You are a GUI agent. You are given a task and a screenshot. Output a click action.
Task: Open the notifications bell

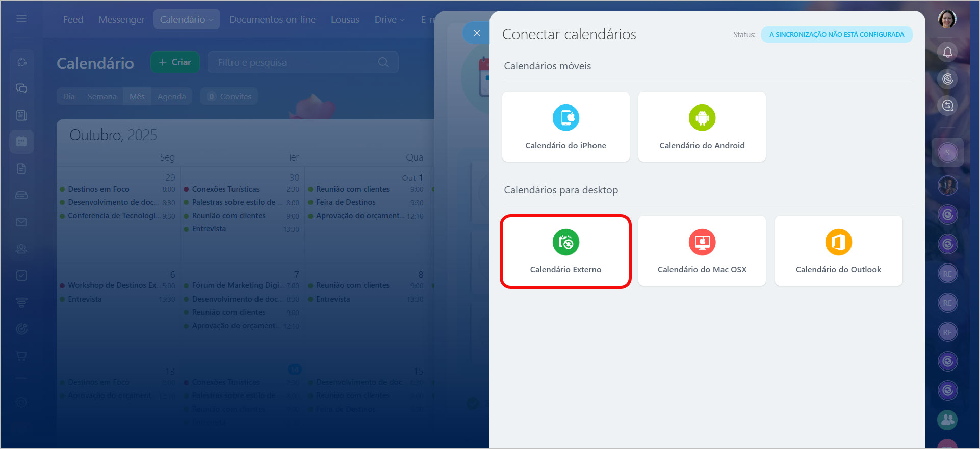point(947,52)
